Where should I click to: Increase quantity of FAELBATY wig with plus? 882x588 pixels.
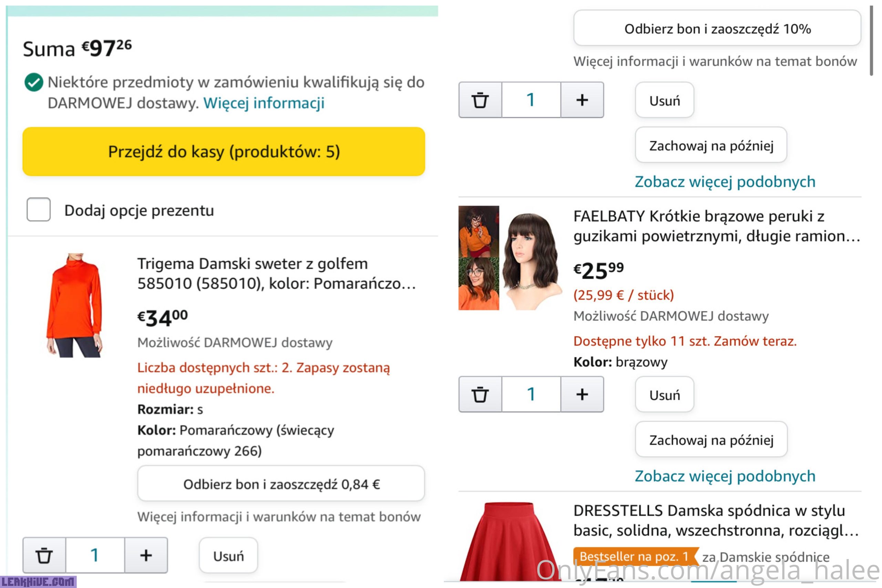582,394
